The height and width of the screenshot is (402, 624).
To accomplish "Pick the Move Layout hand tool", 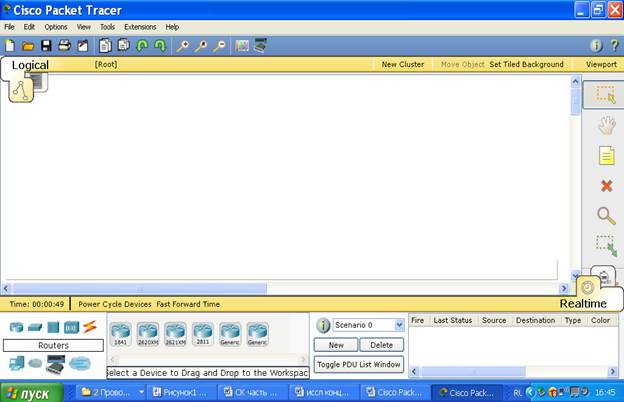I will pyautogui.click(x=606, y=126).
